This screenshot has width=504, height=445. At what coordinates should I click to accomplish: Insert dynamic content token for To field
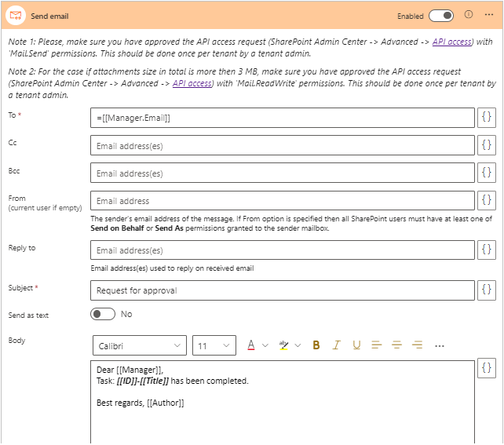(487, 118)
